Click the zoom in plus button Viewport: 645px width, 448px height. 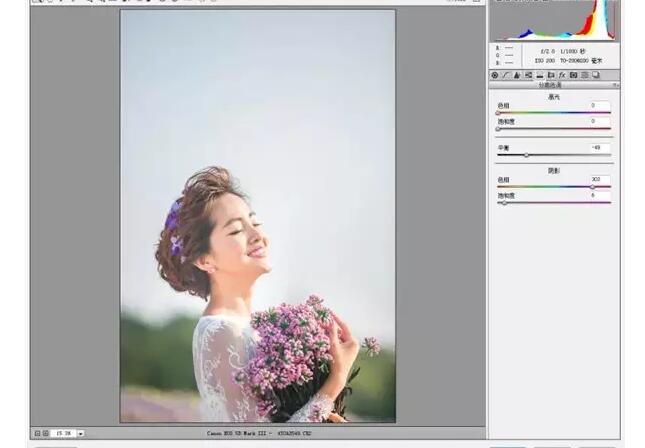click(x=46, y=433)
